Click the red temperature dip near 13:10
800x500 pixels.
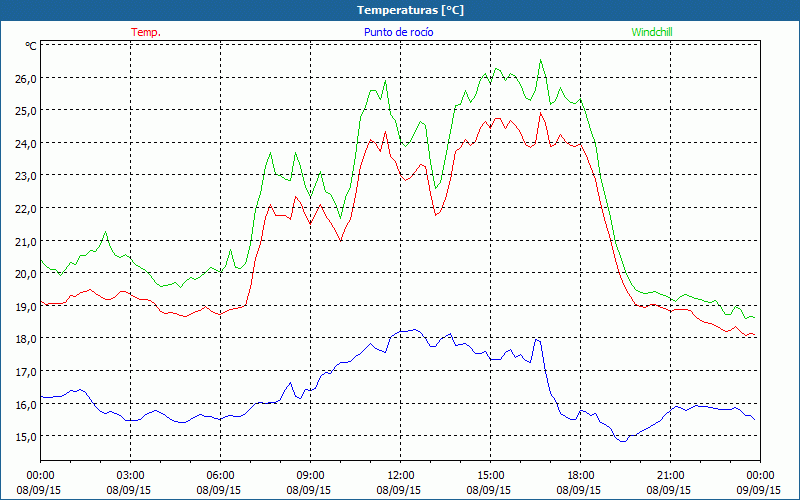pos(436,215)
